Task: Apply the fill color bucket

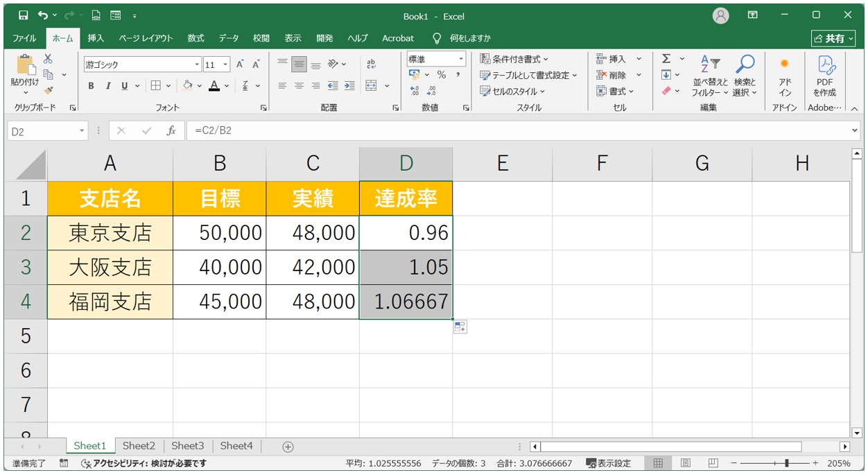Action: click(187, 86)
